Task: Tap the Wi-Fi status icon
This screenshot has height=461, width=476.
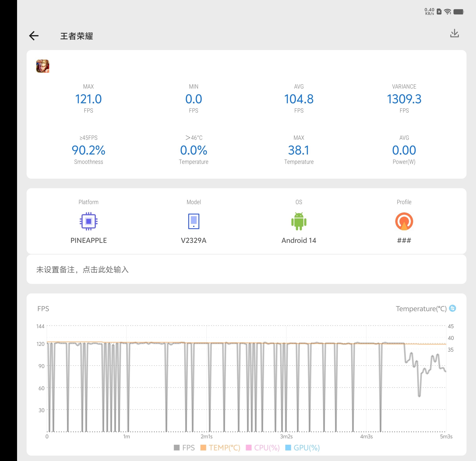Action: click(448, 12)
